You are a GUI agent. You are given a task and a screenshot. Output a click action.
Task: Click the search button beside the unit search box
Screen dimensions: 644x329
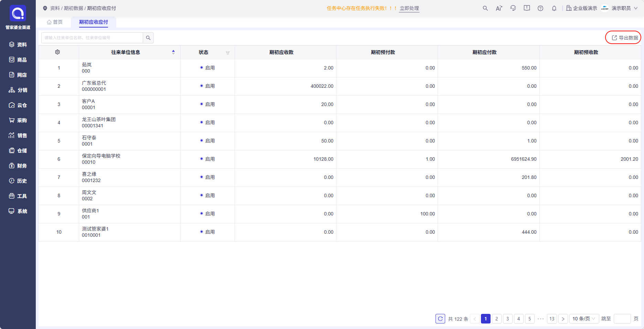[148, 38]
